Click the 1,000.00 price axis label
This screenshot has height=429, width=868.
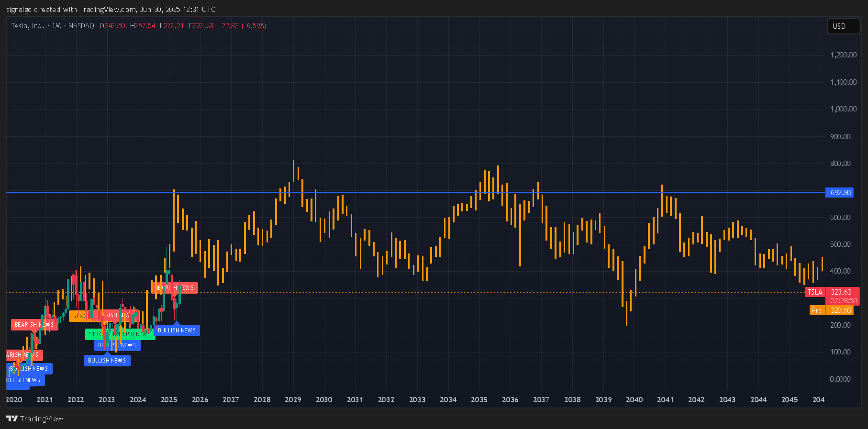pos(843,109)
